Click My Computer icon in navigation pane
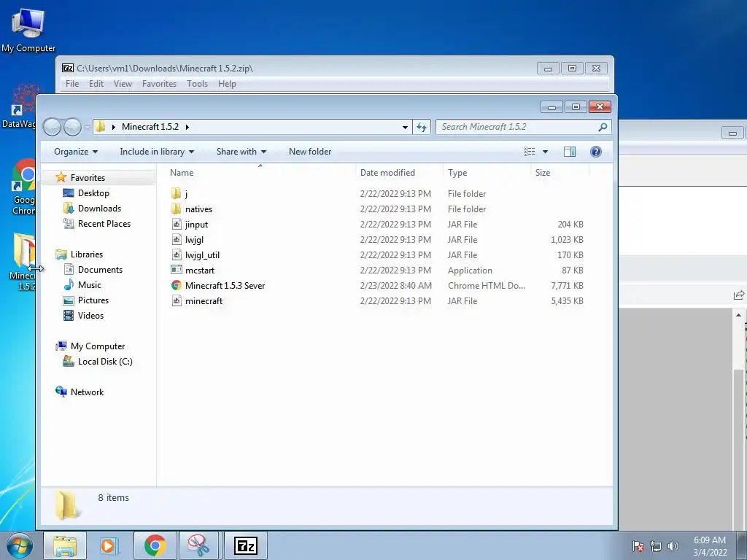 tap(61, 346)
